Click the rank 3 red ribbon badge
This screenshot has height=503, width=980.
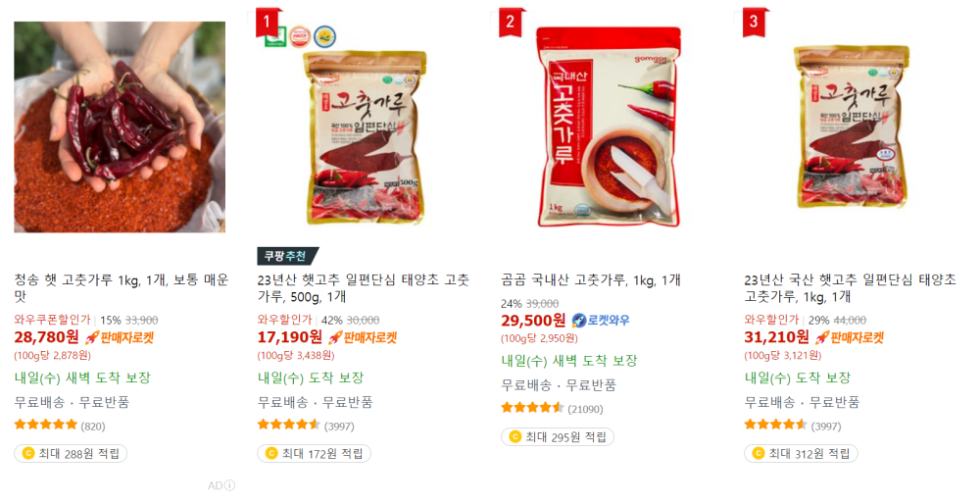(x=755, y=23)
